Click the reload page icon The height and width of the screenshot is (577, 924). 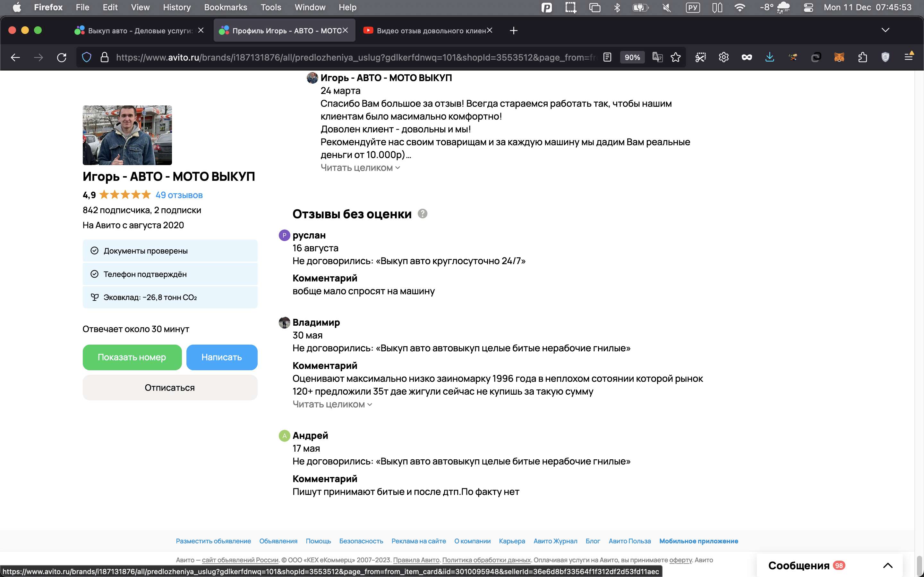(62, 57)
